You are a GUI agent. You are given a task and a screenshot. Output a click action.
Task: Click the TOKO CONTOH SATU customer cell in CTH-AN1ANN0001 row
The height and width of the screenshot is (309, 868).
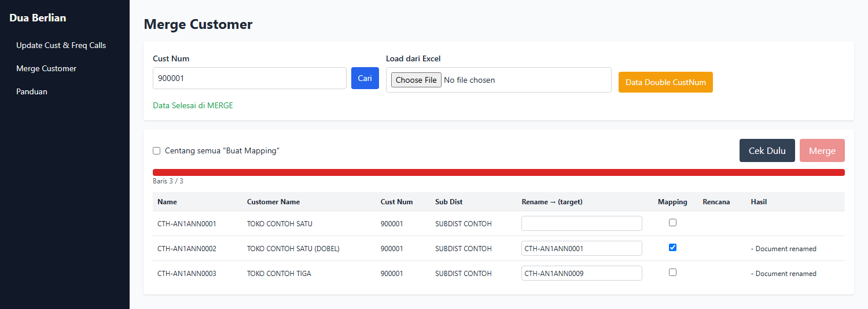point(279,223)
